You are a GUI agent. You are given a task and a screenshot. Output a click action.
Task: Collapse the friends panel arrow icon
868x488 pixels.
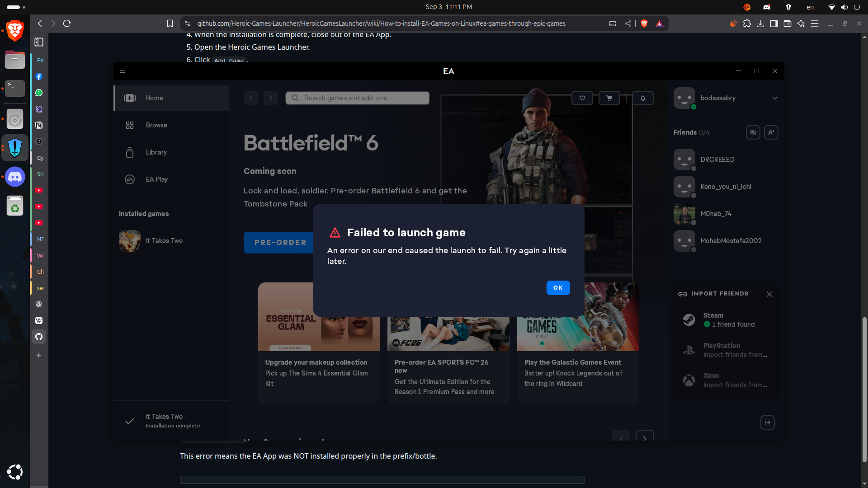coord(767,422)
